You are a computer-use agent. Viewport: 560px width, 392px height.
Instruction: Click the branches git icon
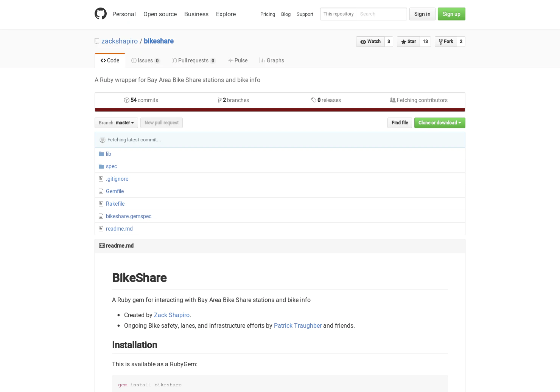(x=220, y=100)
